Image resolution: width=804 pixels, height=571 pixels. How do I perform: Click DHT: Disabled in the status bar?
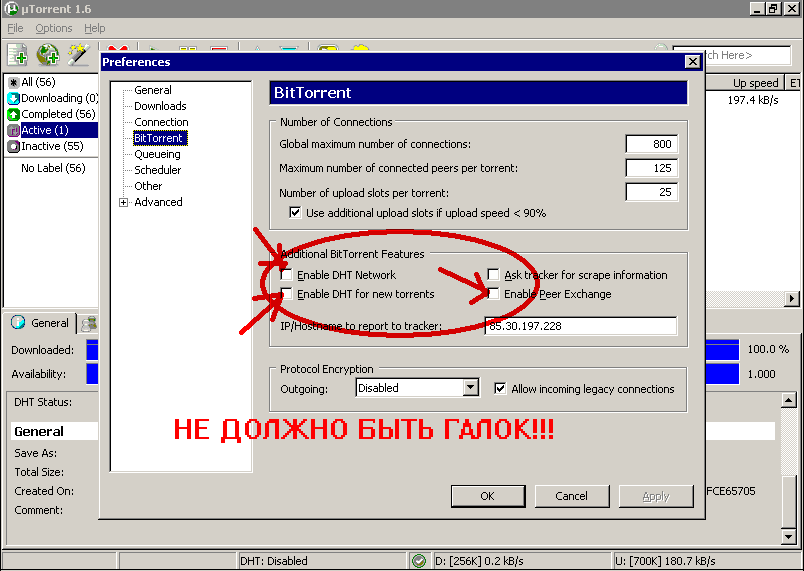[x=273, y=561]
